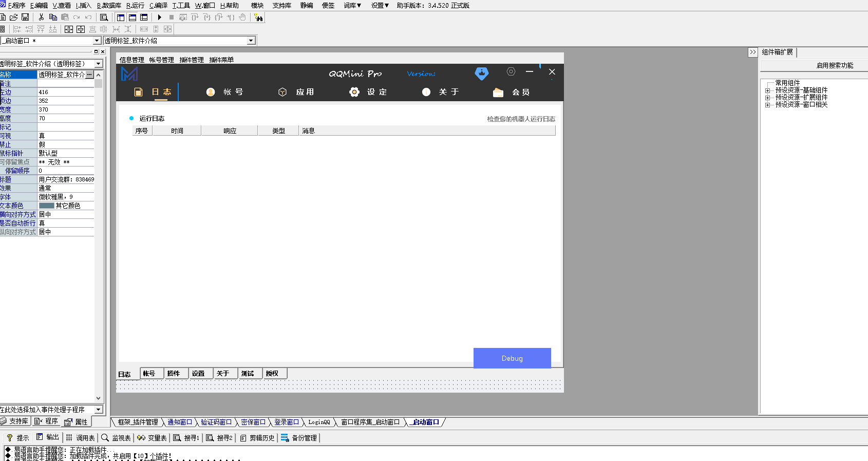Click the binoculars help search icon
The width and height of the screenshot is (868, 461).
point(258,17)
